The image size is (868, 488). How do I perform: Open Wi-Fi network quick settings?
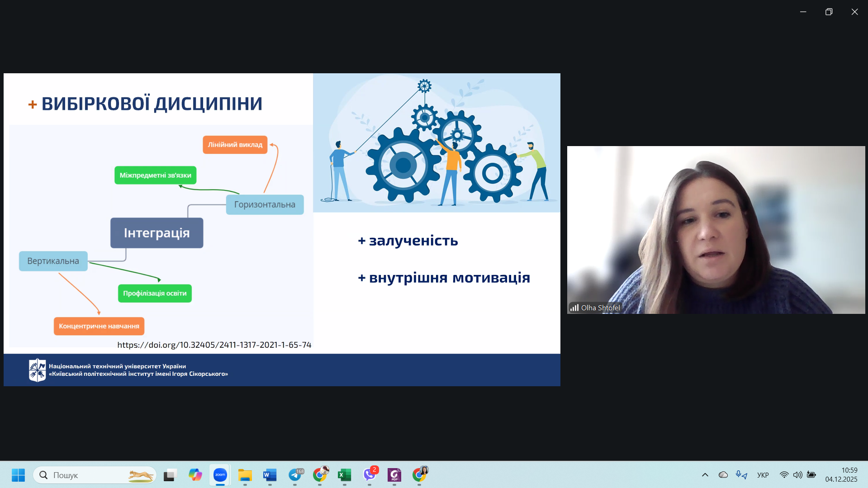pyautogui.click(x=784, y=475)
